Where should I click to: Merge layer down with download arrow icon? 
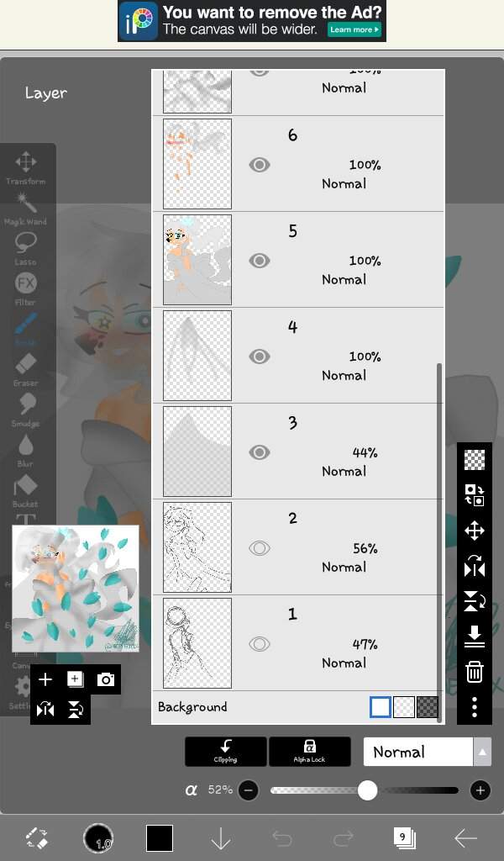click(x=475, y=637)
